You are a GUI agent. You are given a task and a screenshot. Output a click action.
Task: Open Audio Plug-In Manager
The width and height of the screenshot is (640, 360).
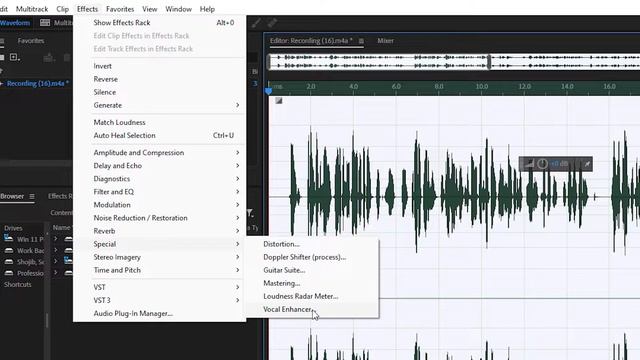160,313
